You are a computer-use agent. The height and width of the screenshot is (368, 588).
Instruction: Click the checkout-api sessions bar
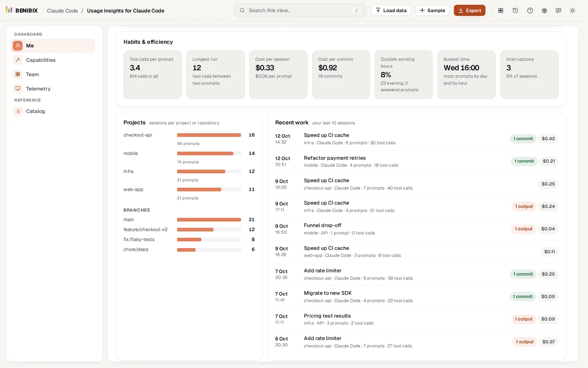(209, 135)
